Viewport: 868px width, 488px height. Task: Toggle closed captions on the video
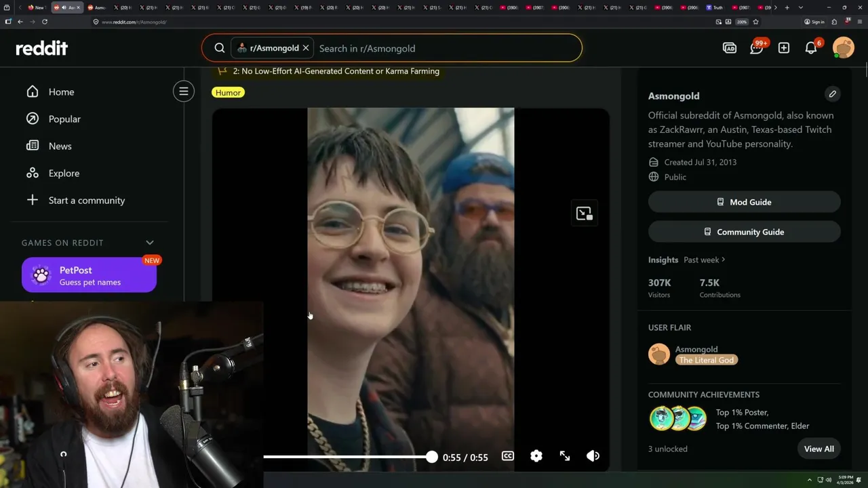[x=508, y=456]
